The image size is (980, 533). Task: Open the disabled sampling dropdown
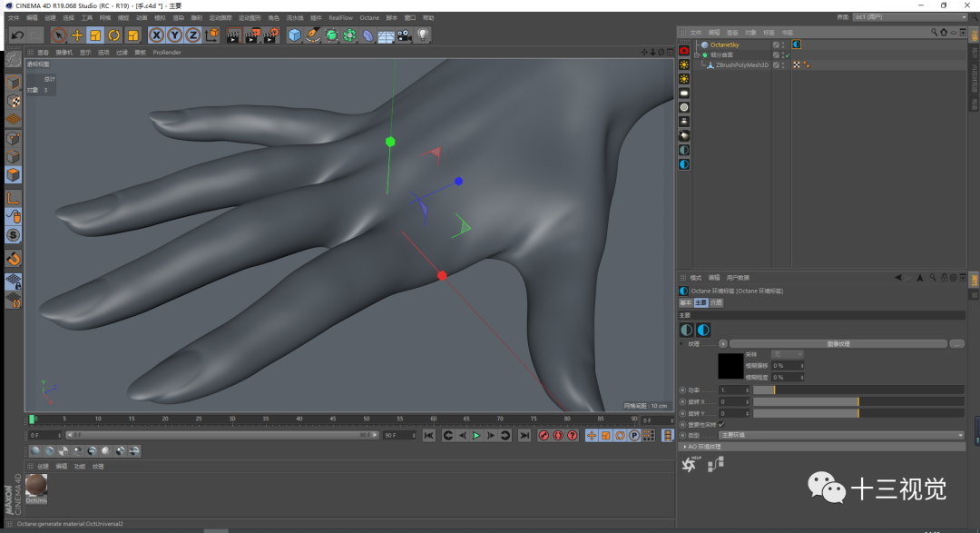[x=787, y=355]
